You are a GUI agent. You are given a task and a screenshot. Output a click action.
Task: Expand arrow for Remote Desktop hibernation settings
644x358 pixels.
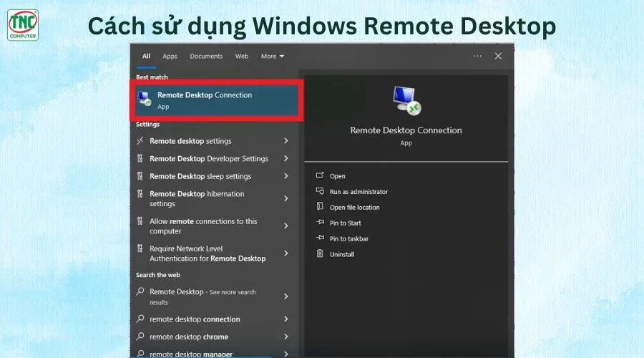(x=286, y=198)
